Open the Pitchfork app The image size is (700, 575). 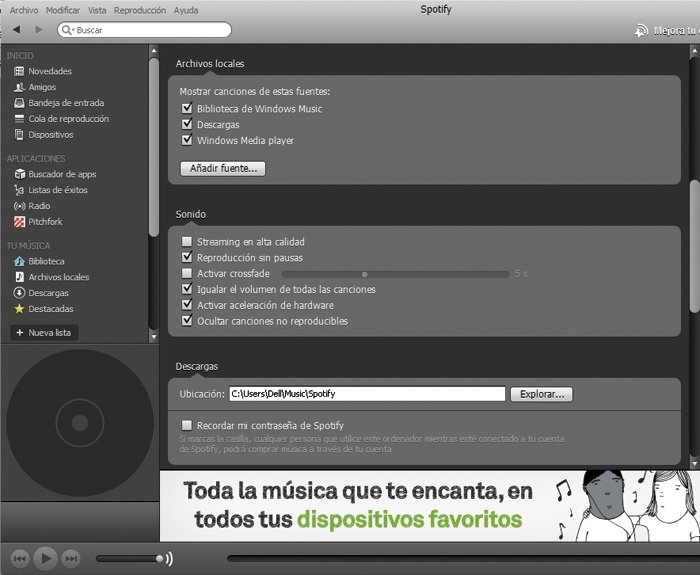coord(38,221)
